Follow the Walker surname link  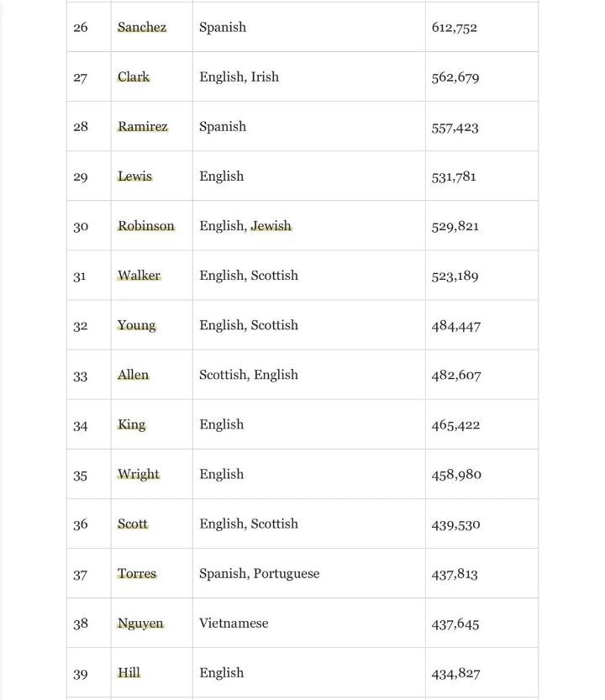pyautogui.click(x=139, y=276)
